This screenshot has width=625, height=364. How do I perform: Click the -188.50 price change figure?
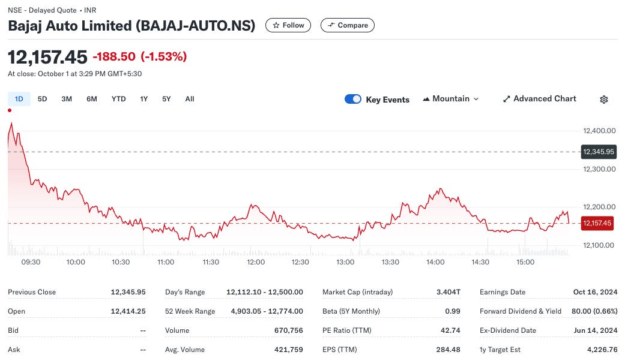pyautogui.click(x=114, y=56)
